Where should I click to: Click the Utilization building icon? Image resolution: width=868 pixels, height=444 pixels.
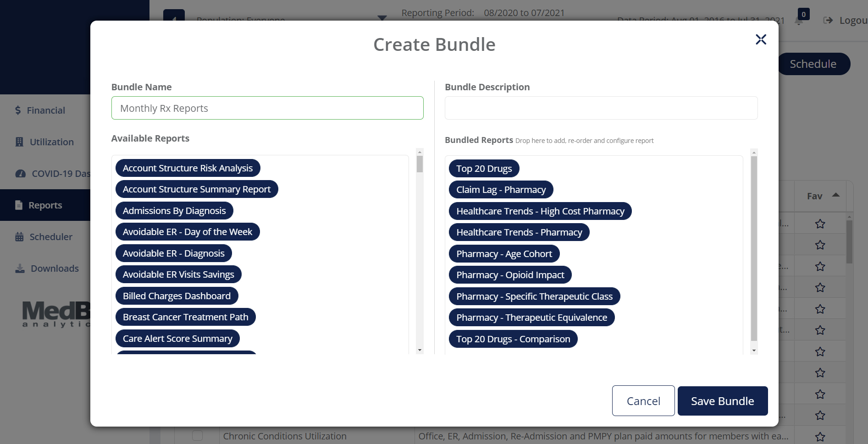[x=19, y=142]
